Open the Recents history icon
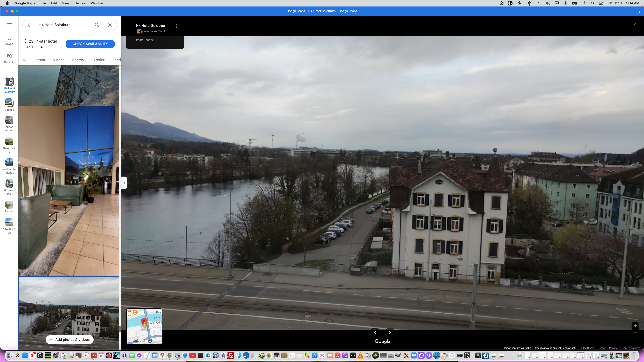Image resolution: width=644 pixels, height=362 pixels. point(9,58)
